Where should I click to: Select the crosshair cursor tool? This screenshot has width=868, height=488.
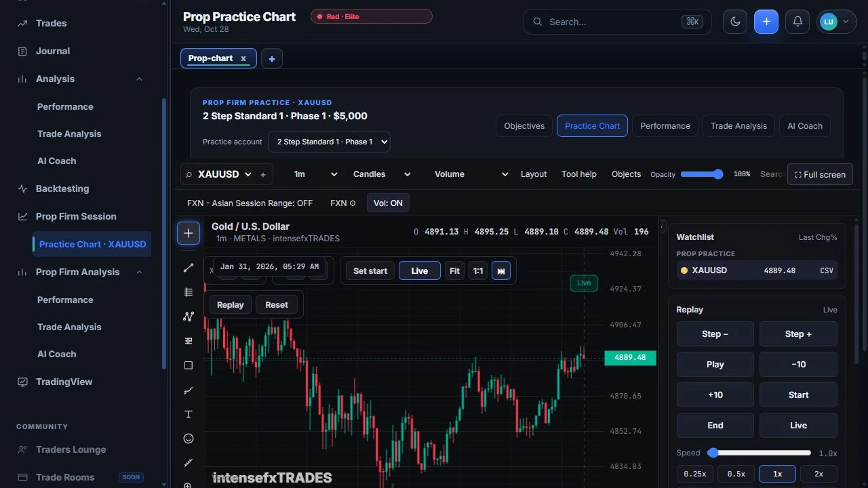[x=189, y=233]
